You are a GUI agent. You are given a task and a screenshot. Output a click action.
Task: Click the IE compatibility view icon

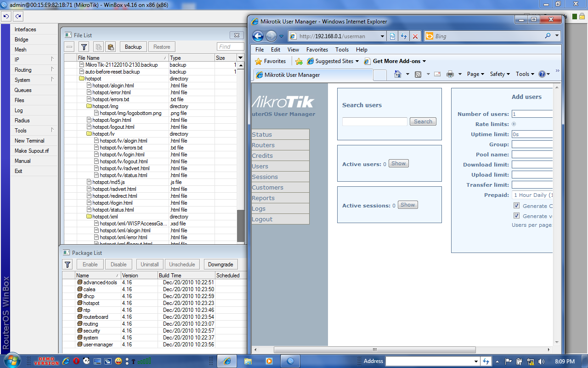(x=393, y=36)
